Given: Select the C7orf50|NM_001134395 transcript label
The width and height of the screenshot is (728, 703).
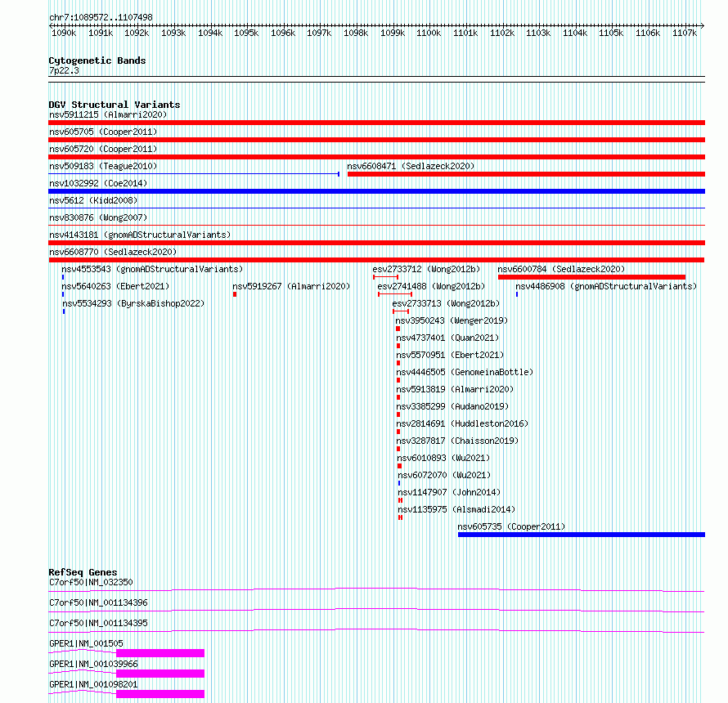Looking at the screenshot, I should point(98,623).
